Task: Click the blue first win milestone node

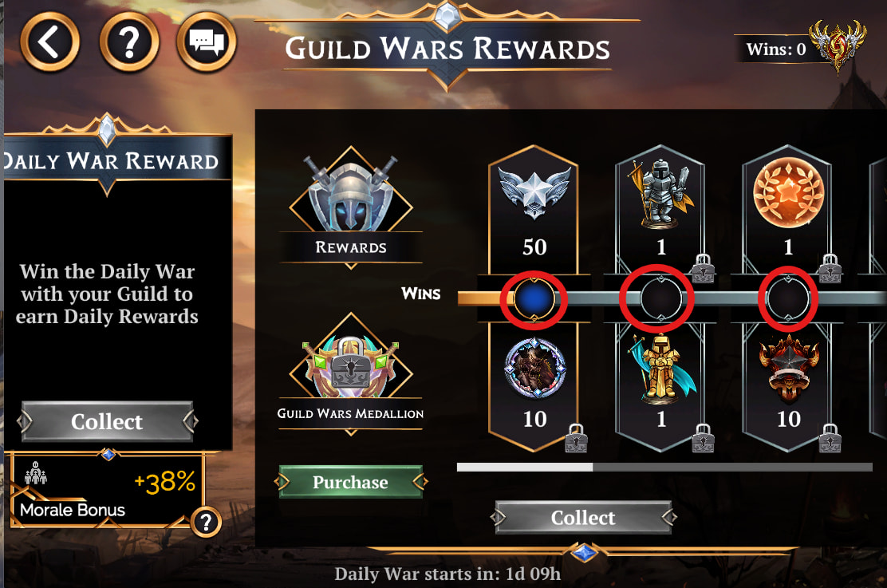Action: [x=534, y=298]
